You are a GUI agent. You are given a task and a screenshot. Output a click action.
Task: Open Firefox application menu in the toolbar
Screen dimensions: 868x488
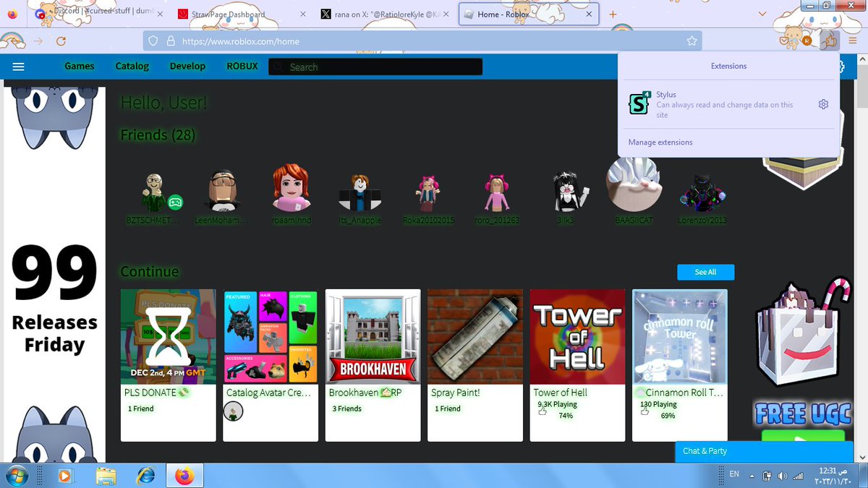click(853, 41)
